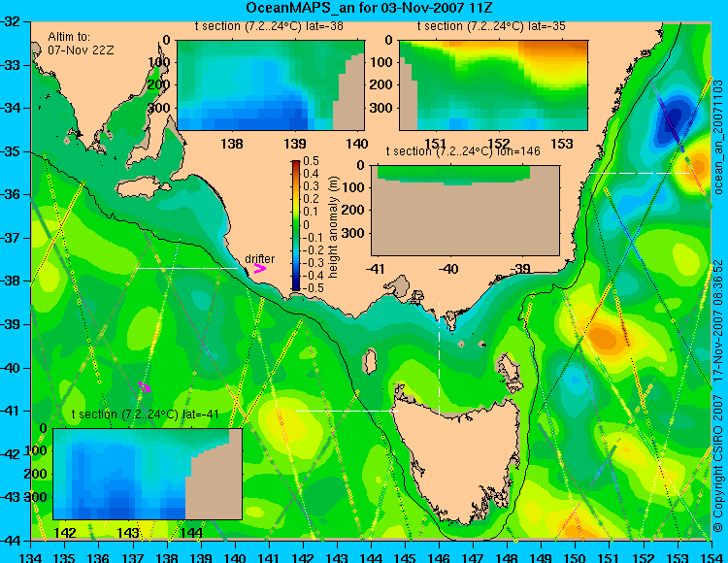Open the lat=-38 temperature section plot
The width and height of the screenshot is (728, 563).
tap(271, 85)
